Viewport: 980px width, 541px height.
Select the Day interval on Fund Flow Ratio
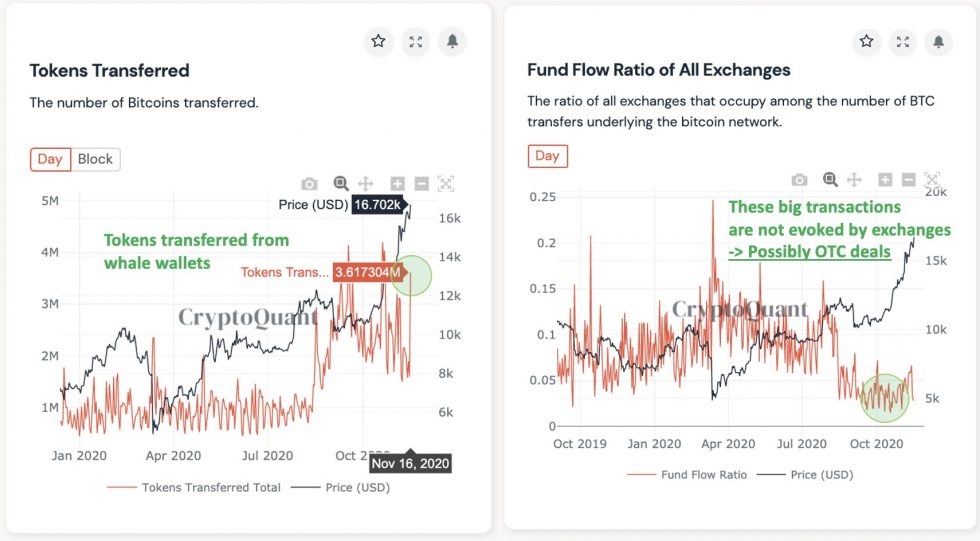(547, 155)
